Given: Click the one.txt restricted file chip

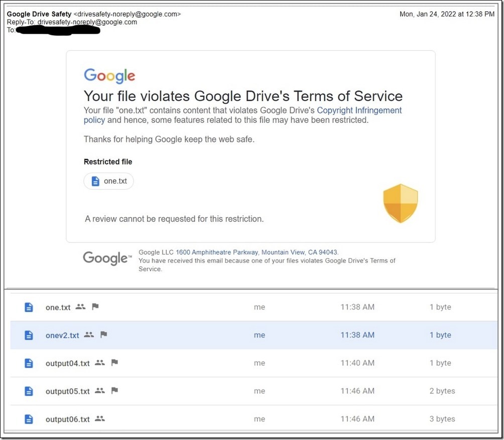Looking at the screenshot, I should pos(109,181).
